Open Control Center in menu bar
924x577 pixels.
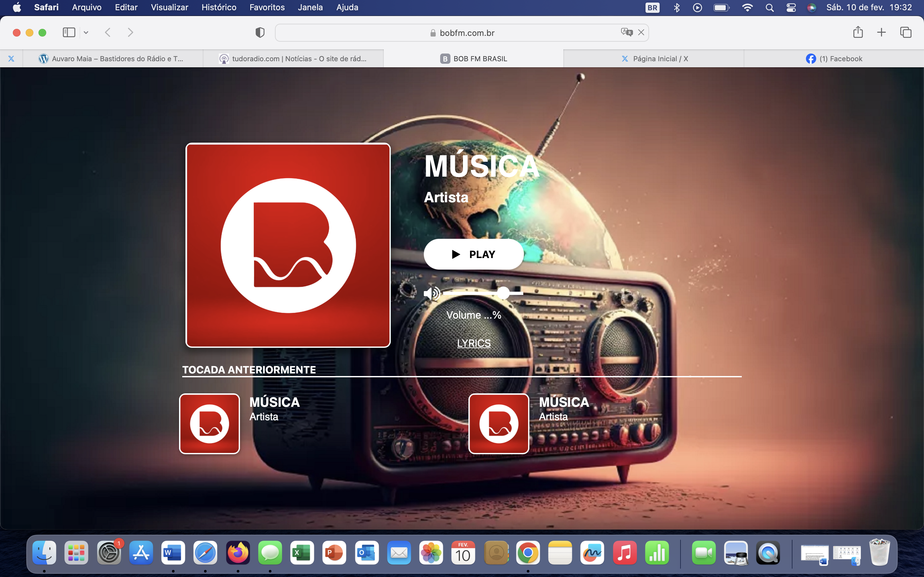pos(791,8)
